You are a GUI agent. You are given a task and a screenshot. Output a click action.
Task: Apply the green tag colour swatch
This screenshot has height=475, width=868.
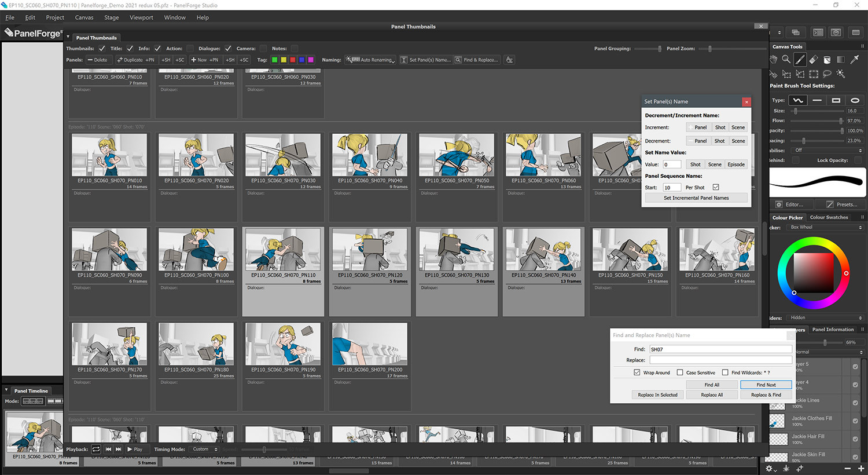point(275,60)
